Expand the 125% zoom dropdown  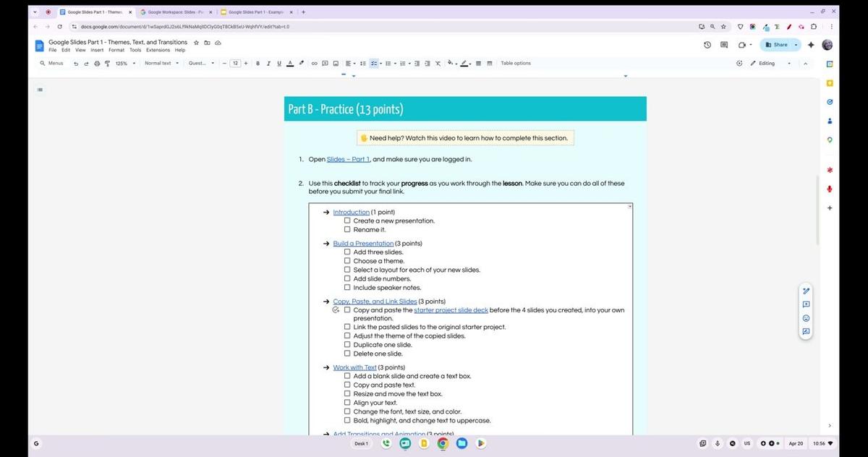tap(123, 63)
